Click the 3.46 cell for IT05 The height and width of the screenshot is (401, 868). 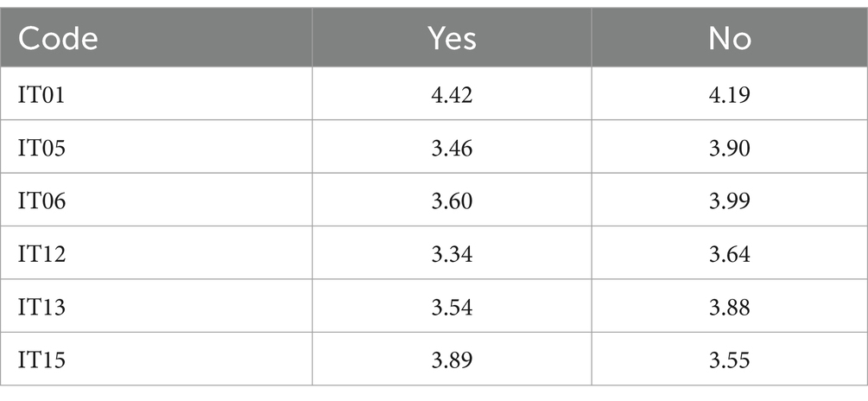pyautogui.click(x=452, y=149)
